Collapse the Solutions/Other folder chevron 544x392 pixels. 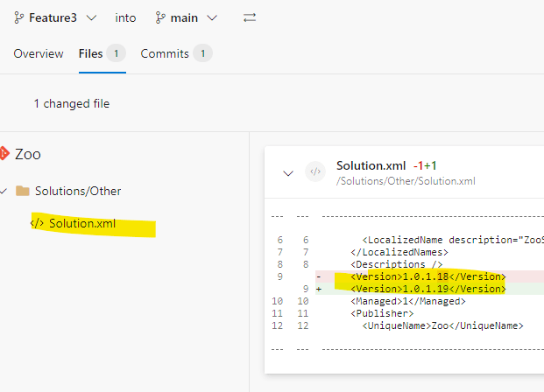(4, 191)
